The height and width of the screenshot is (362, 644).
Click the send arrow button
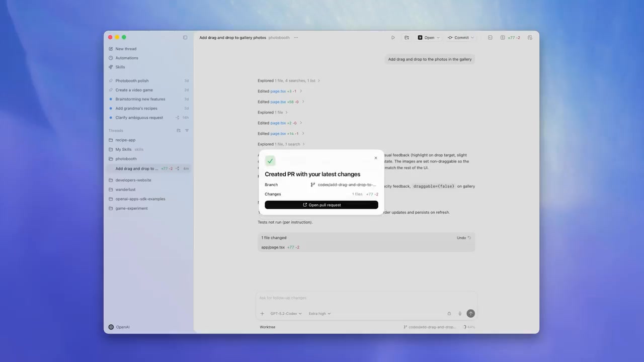point(470,313)
